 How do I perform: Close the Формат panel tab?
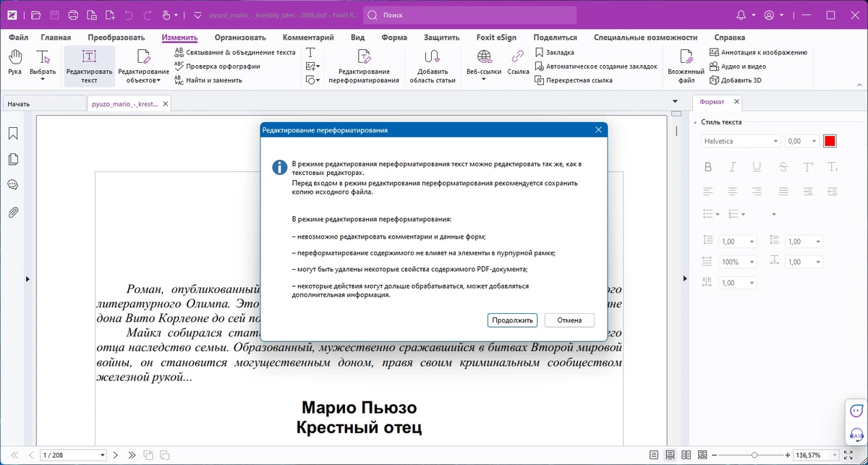tap(736, 102)
